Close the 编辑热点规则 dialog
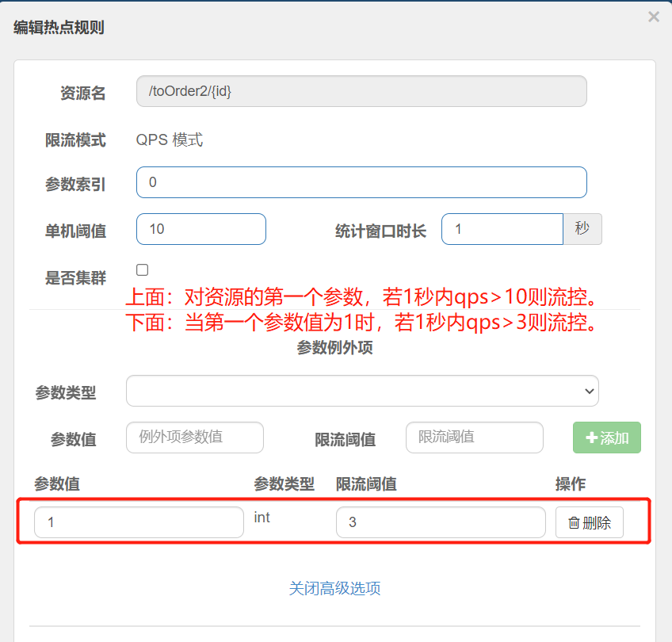Viewport: 672px width, 642px height. pos(653,17)
